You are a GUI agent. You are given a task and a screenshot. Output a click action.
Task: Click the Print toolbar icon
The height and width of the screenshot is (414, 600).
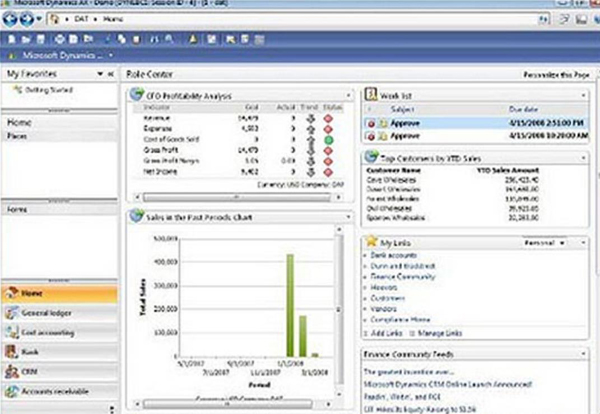[60, 39]
